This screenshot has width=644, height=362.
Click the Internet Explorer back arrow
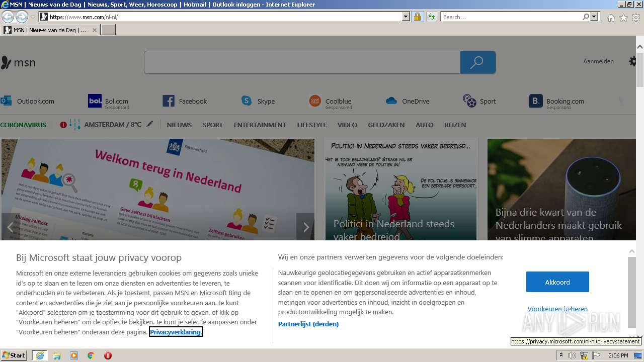tap(8, 17)
